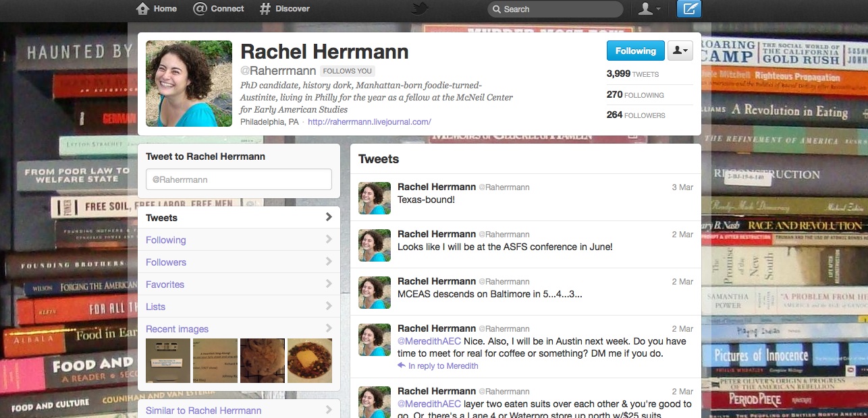
Task: Open the Discover hashtag icon
Action: [x=265, y=9]
